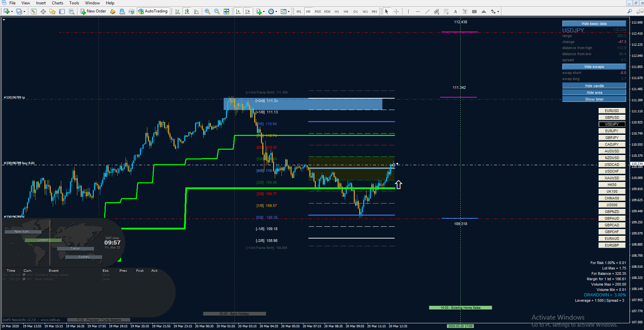Viewport: 644px width, 330px height.
Task: Switch chart to Bar Chart mode
Action: (x=178, y=11)
